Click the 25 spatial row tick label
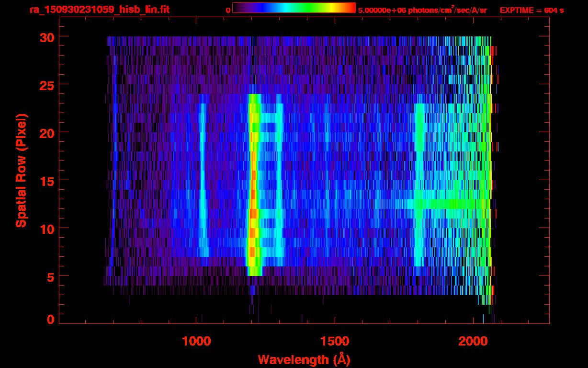The height and width of the screenshot is (368, 588). click(x=46, y=85)
